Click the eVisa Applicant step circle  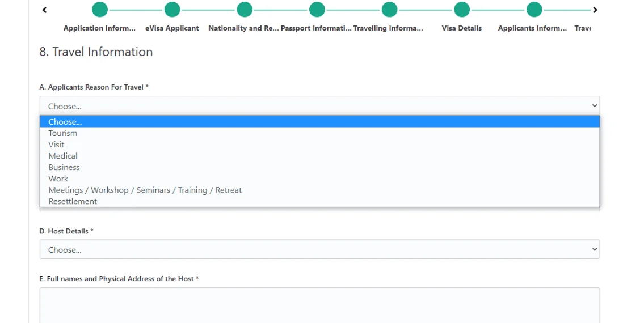[x=172, y=10]
